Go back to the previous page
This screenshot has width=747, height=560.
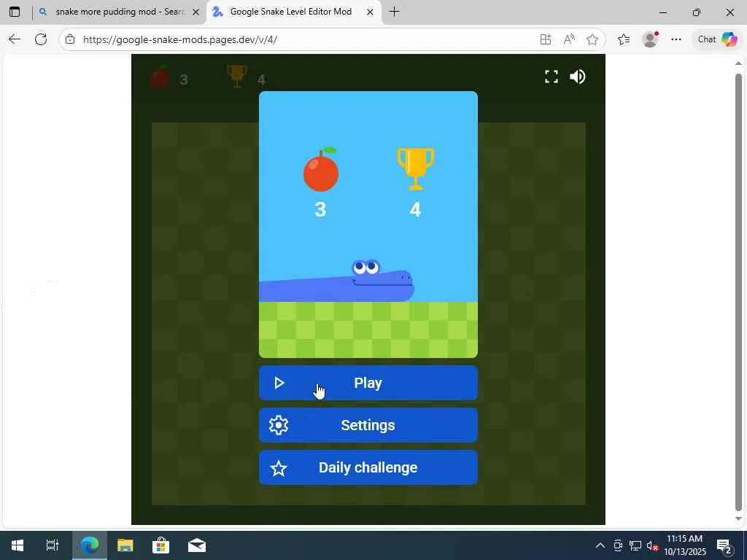pos(15,39)
